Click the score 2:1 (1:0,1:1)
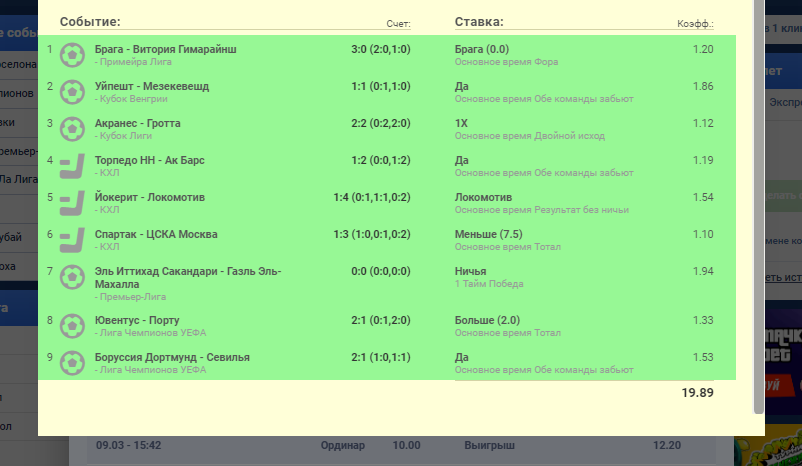 click(x=381, y=357)
